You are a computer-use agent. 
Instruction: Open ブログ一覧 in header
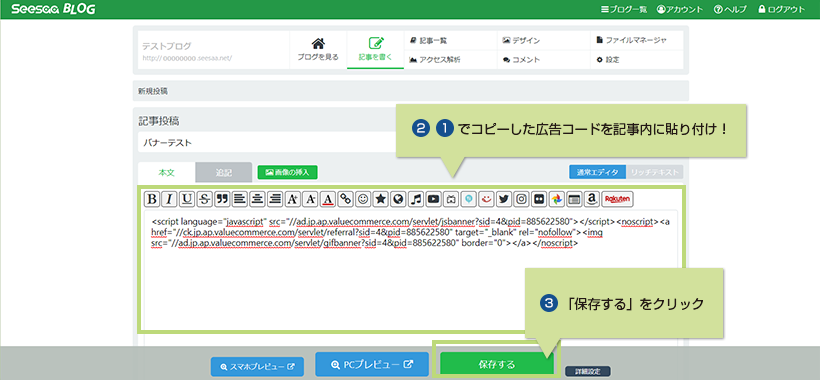click(x=624, y=9)
